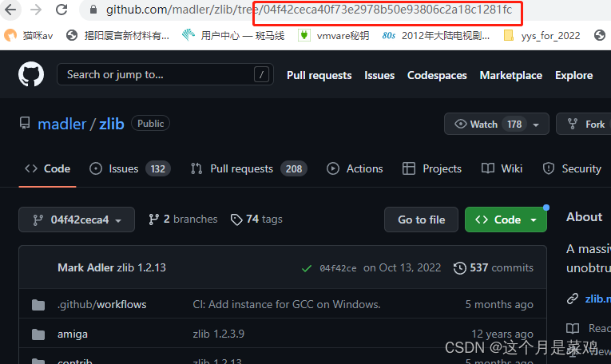The height and width of the screenshot is (364, 611).
Task: Click the 12 years ago timestamp for amiga
Action: [x=502, y=334]
